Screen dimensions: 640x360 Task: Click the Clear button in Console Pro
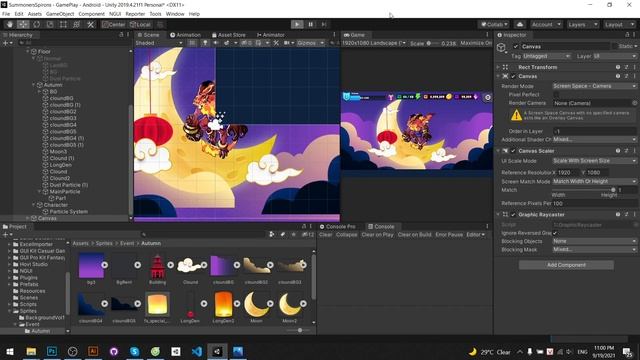tap(325, 235)
